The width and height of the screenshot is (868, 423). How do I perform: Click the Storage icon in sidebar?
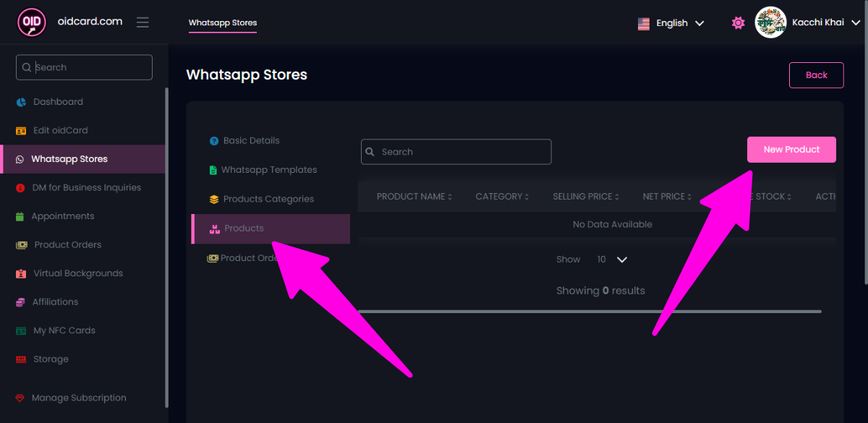[21, 359]
